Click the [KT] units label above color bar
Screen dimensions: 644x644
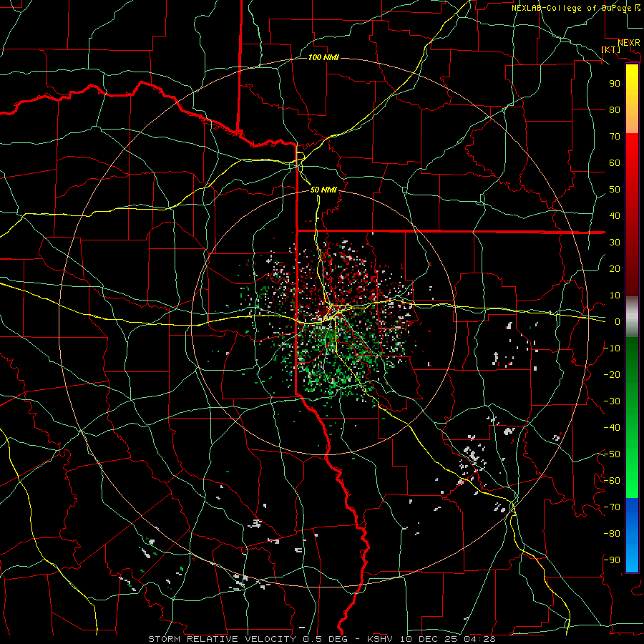click(611, 49)
